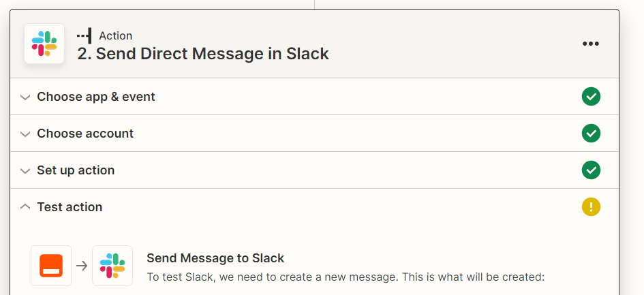Click the small Slack icon in the test section
Screen dimensions: 644x295
112,266
